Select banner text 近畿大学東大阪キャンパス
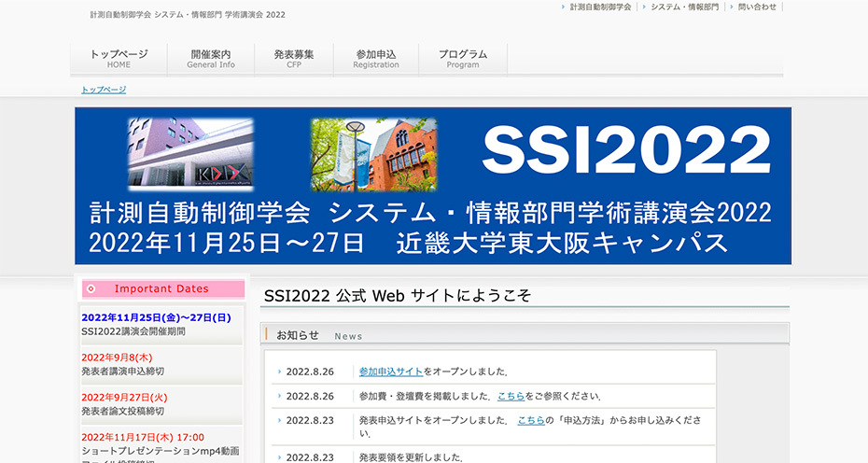Image resolution: width=868 pixels, height=463 pixels. point(562,243)
